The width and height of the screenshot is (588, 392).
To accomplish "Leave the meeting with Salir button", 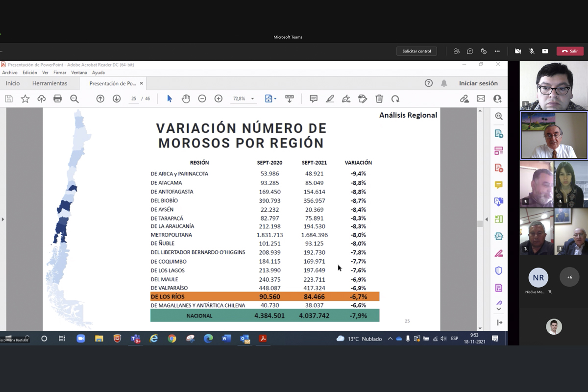I will tap(570, 51).
